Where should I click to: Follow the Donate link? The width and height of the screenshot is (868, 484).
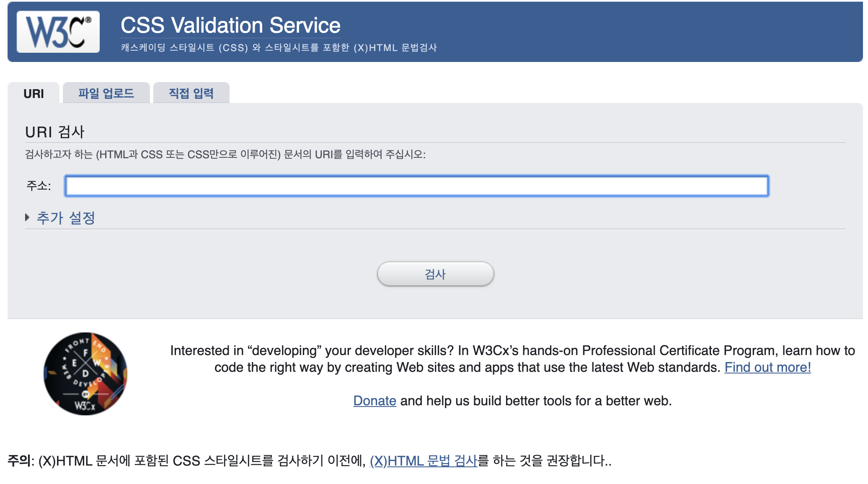[375, 401]
